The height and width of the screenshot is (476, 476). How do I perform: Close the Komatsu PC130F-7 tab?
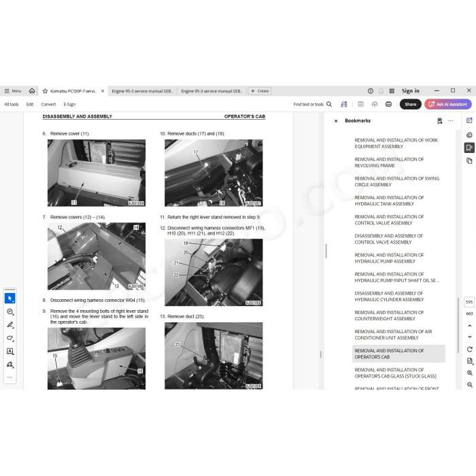coord(103,90)
